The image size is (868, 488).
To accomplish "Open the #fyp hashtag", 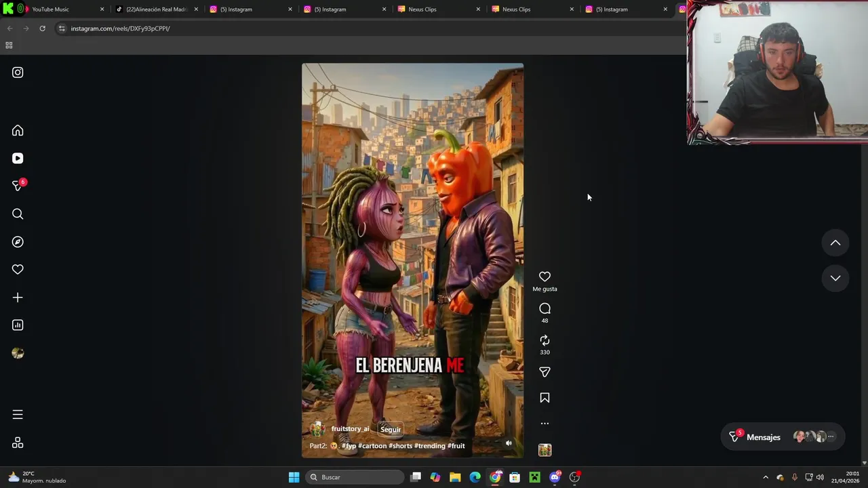I will (x=349, y=446).
